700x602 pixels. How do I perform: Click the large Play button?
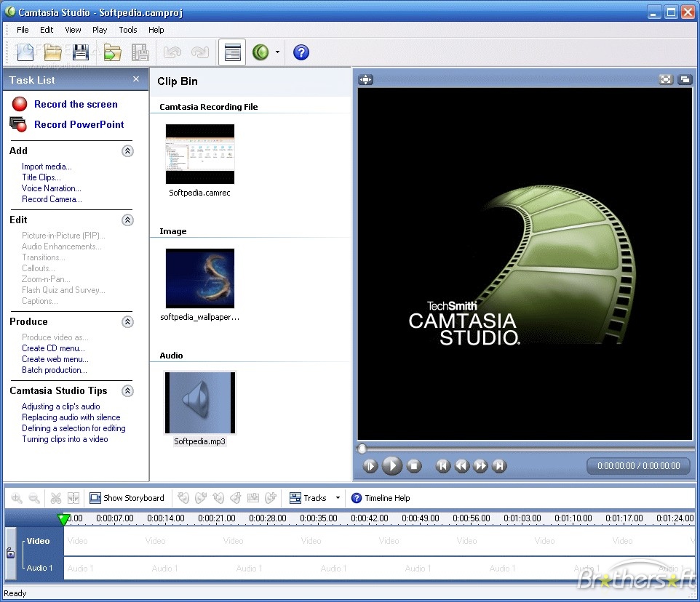(x=392, y=466)
